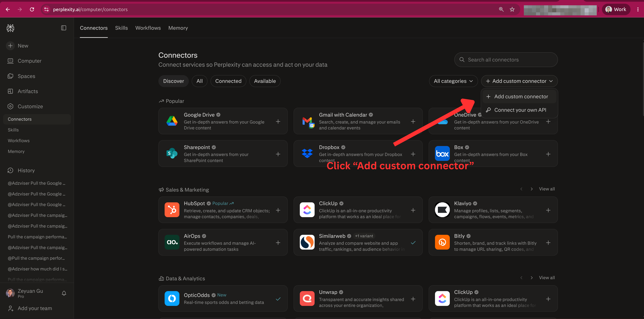Viewport: 644px width, 319px height.
Task: Collapse the sidebar panel icon
Action: coord(64,28)
